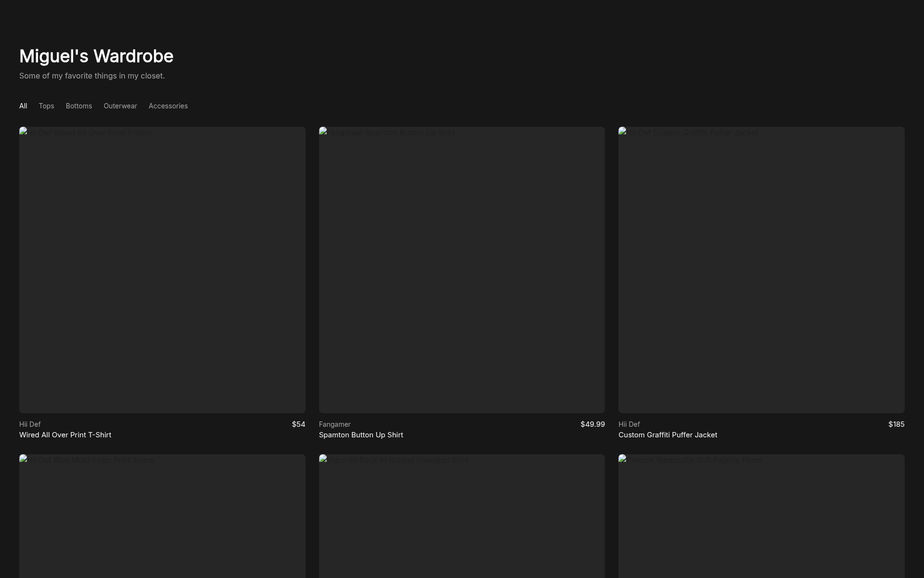Open the Accessories category
The height and width of the screenshot is (578, 924).
(168, 106)
